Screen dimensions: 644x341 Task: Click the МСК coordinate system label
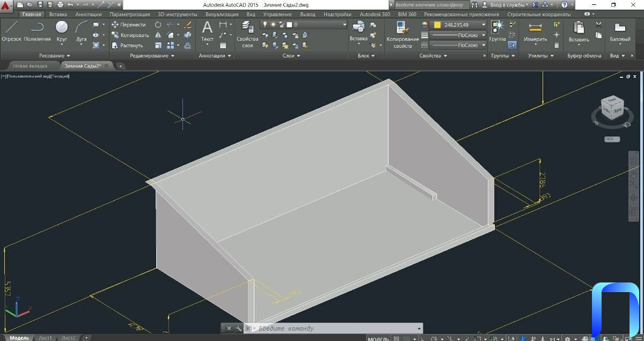click(x=612, y=139)
